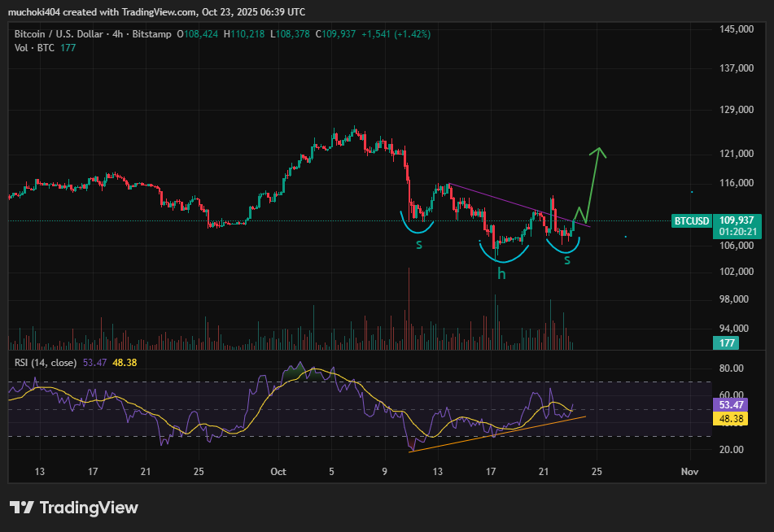Select the orange RSI support trendline
Viewport: 774px width, 532px height.
(x=496, y=434)
